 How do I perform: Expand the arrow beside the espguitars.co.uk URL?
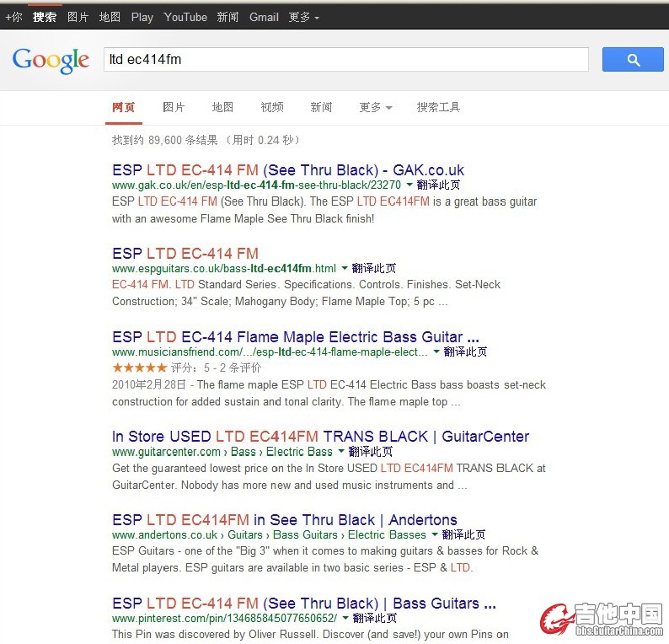pyautogui.click(x=345, y=268)
